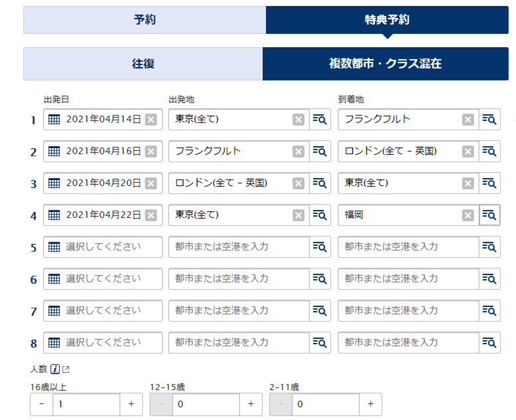Viewport: 516px width, 420px height.
Task: Decrease 16歳以上 passenger count
Action: (41, 404)
